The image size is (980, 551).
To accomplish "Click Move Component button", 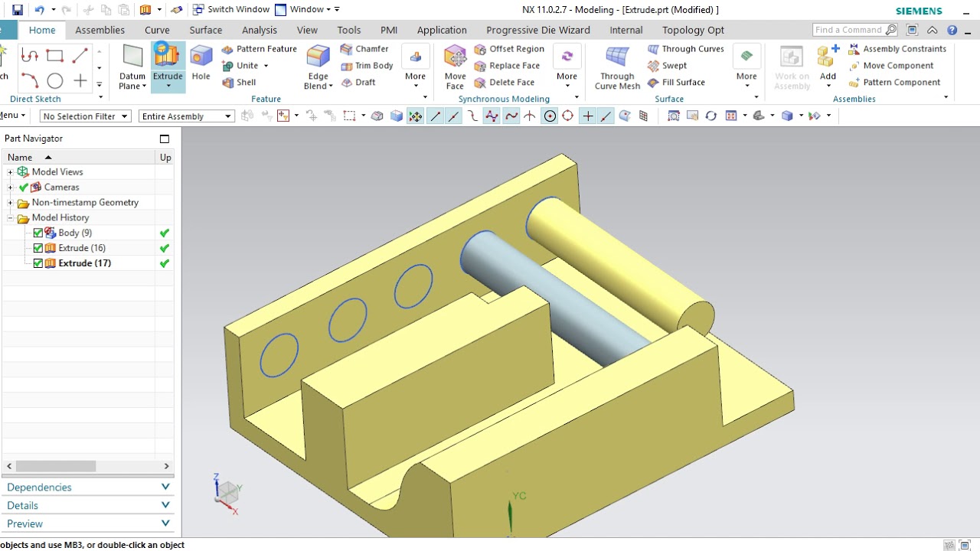I will pos(891,66).
